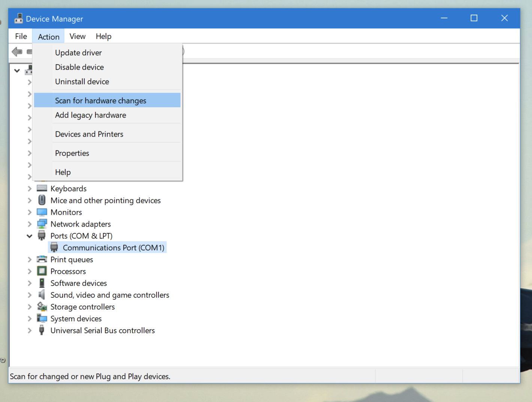Select Add legacy hardware entry

tap(107, 115)
